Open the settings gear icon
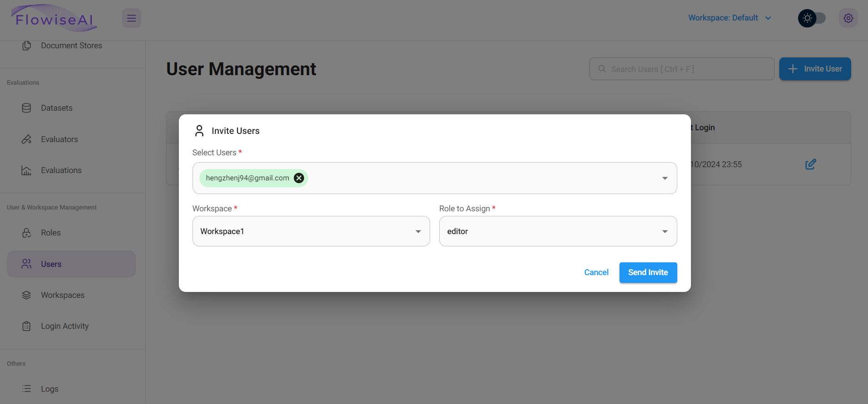 pos(848,18)
